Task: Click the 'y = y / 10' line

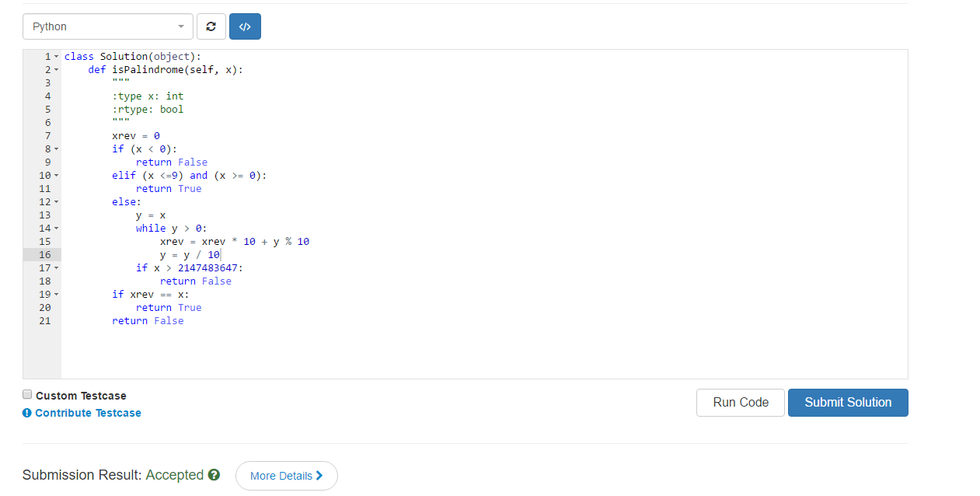Action: [x=190, y=255]
